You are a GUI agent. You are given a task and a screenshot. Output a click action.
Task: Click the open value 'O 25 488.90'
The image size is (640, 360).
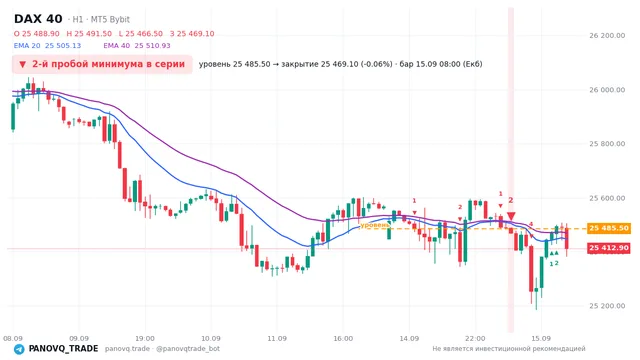pyautogui.click(x=37, y=33)
